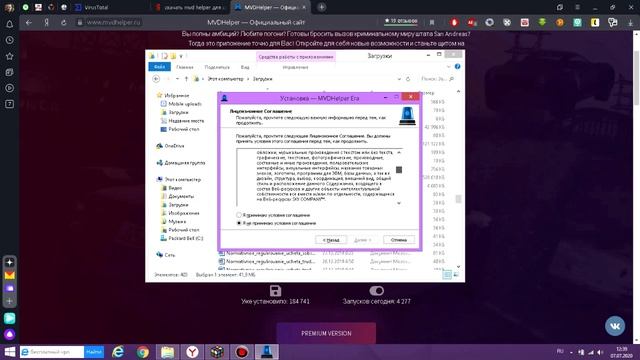Open the Вид ribbon tab in Explorer
640x360 pixels.
(245, 67)
